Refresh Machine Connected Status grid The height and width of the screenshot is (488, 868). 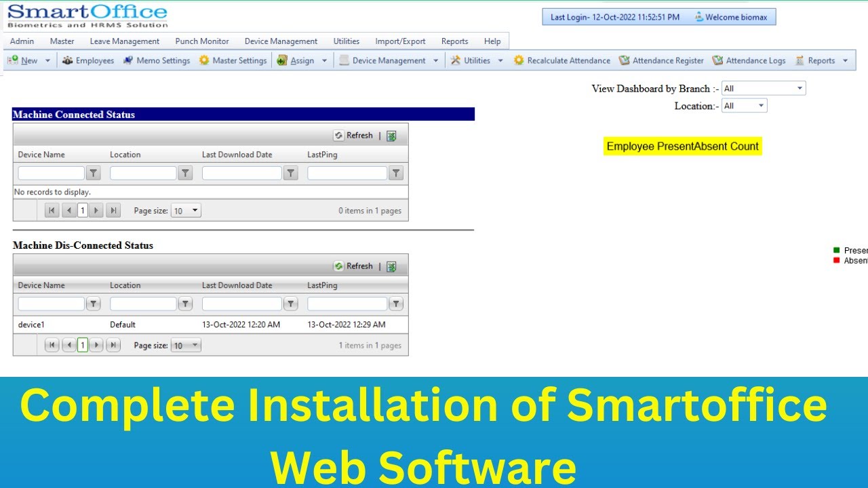[353, 136]
